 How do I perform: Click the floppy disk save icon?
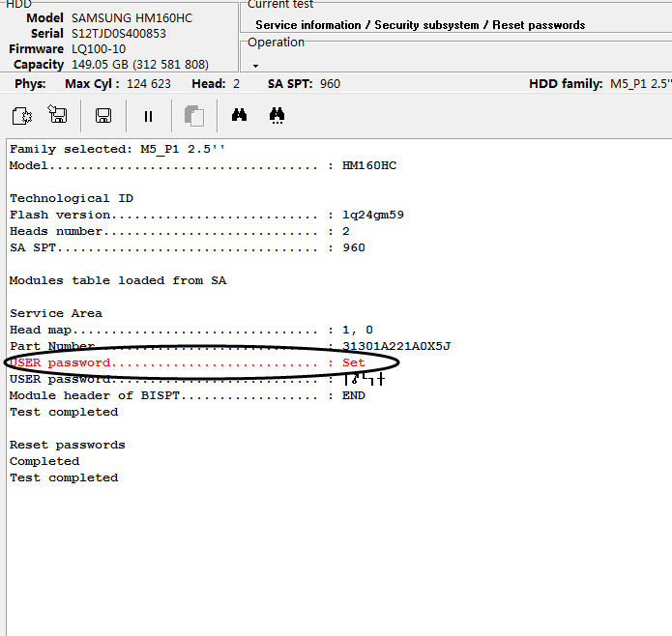[x=102, y=116]
